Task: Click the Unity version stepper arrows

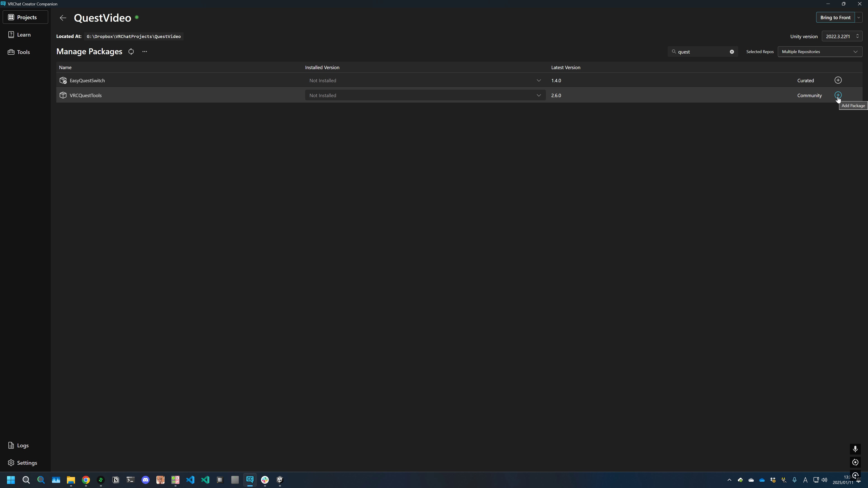Action: (857, 36)
